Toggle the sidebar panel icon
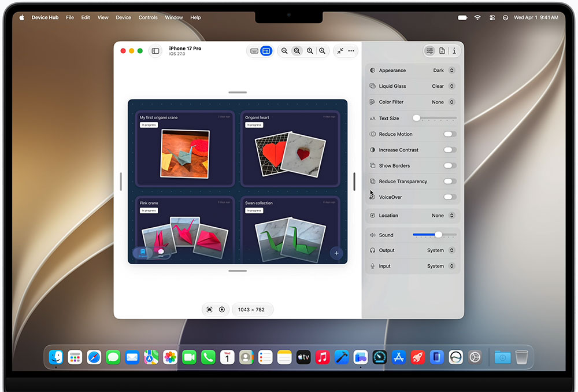The image size is (578, 392). pyautogui.click(x=155, y=51)
